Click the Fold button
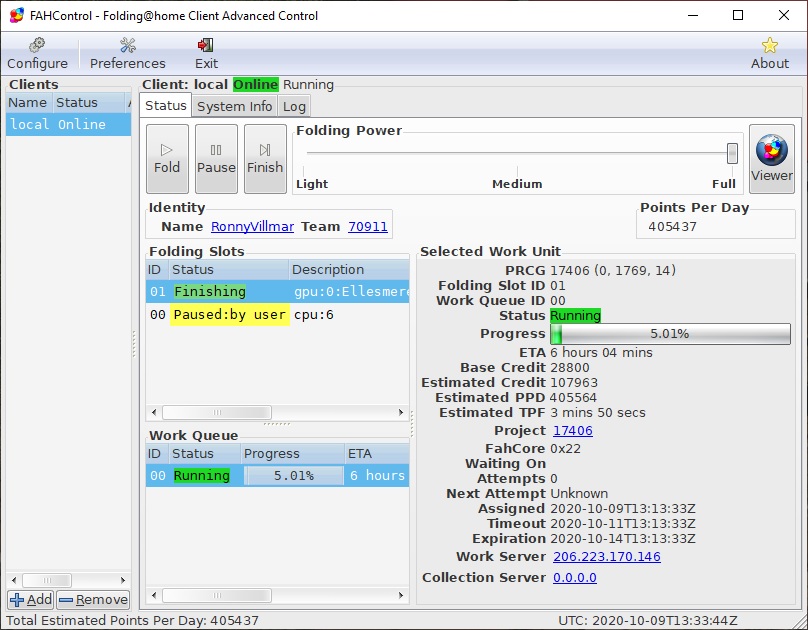 tap(167, 159)
